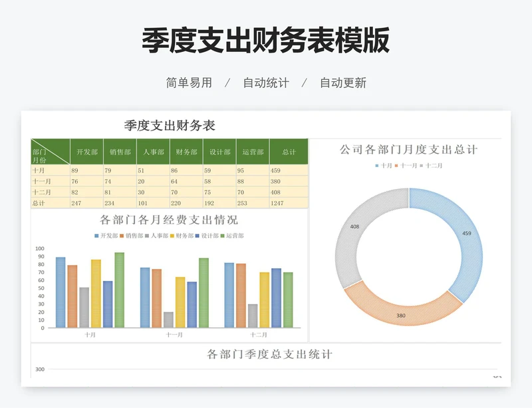Select the 十月 row label in table
The image size is (532, 408).
(51, 170)
